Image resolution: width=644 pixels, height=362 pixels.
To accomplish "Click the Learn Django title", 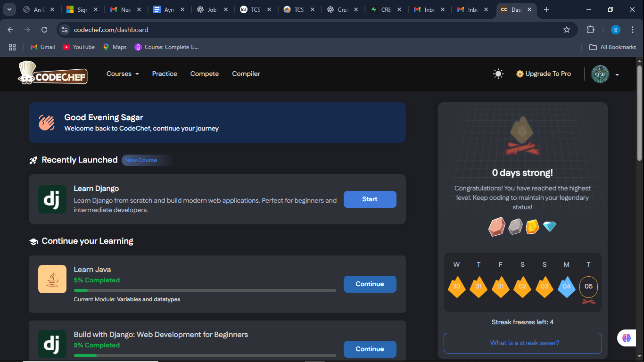I will 96,189.
